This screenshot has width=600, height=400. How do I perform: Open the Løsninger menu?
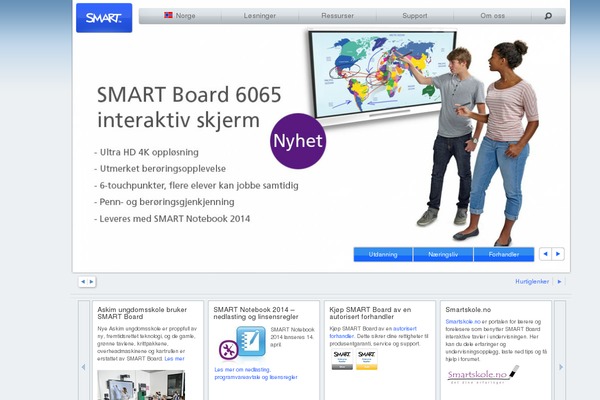pos(260,16)
